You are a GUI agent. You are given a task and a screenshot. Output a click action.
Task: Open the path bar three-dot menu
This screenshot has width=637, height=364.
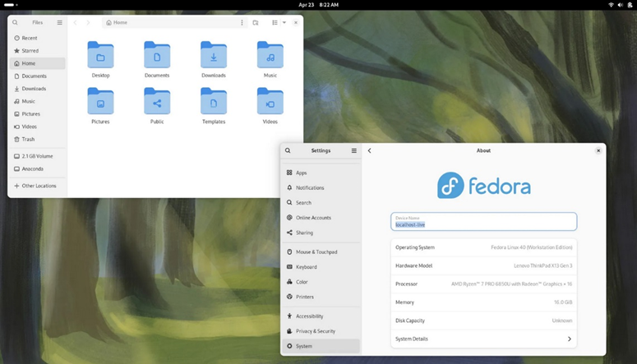coord(242,23)
